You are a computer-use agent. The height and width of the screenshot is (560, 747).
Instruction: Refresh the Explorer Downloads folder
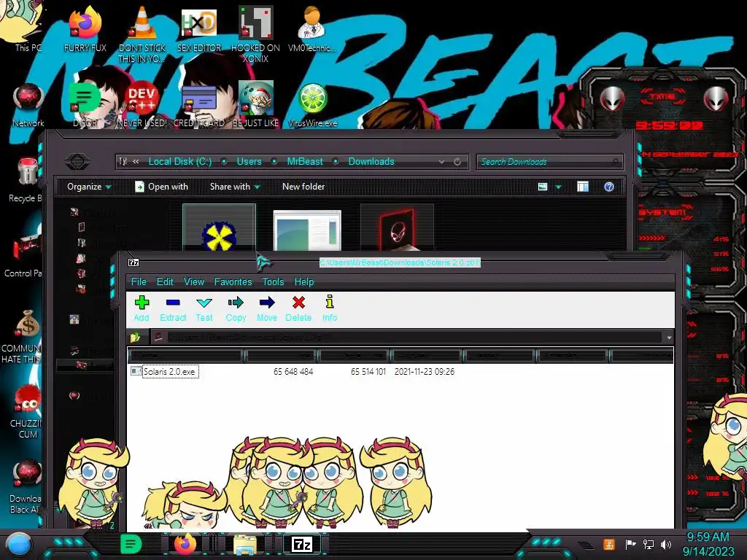pyautogui.click(x=457, y=162)
